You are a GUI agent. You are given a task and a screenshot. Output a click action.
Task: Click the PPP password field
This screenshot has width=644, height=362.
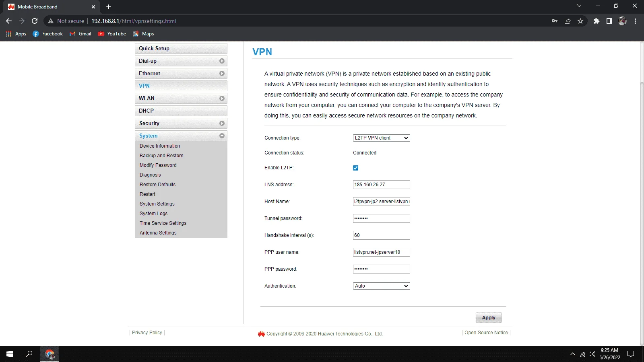[x=381, y=269]
